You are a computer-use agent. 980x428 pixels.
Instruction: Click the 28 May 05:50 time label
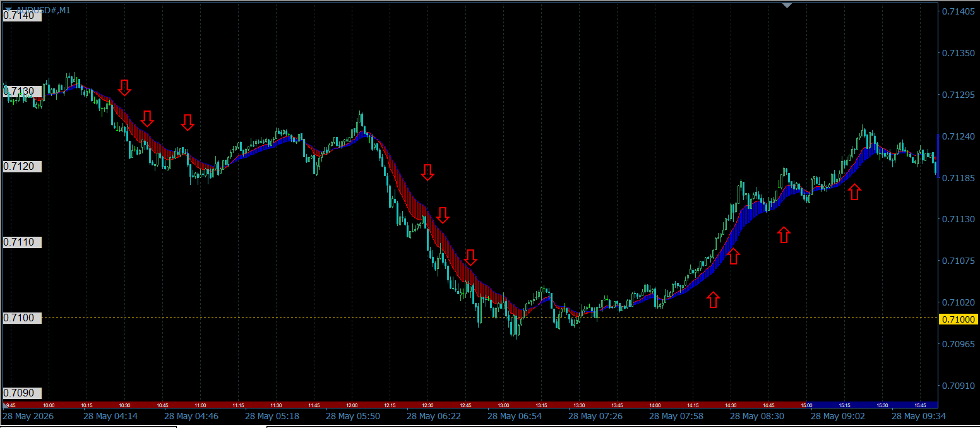click(x=353, y=416)
